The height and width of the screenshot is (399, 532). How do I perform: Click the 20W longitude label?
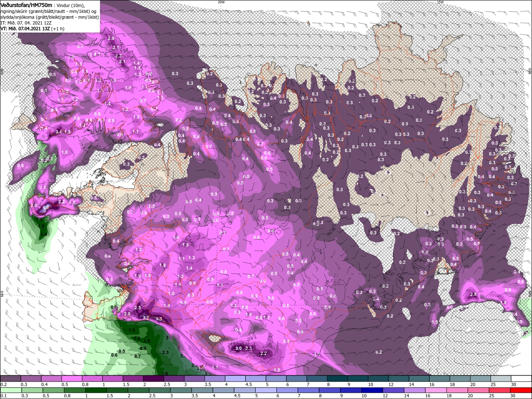tap(221, 2)
